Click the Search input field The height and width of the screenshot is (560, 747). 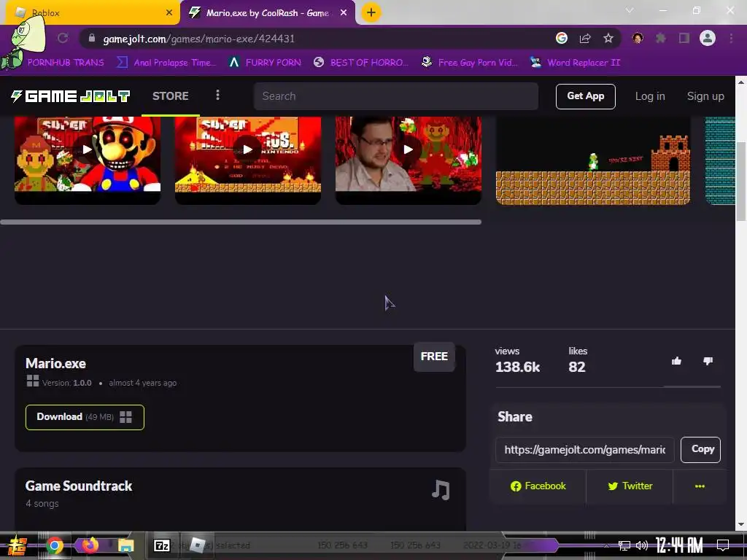pyautogui.click(x=396, y=96)
